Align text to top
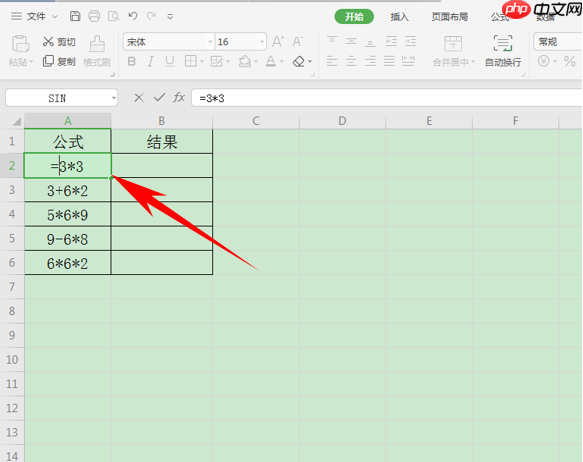The image size is (583, 462). click(x=332, y=41)
